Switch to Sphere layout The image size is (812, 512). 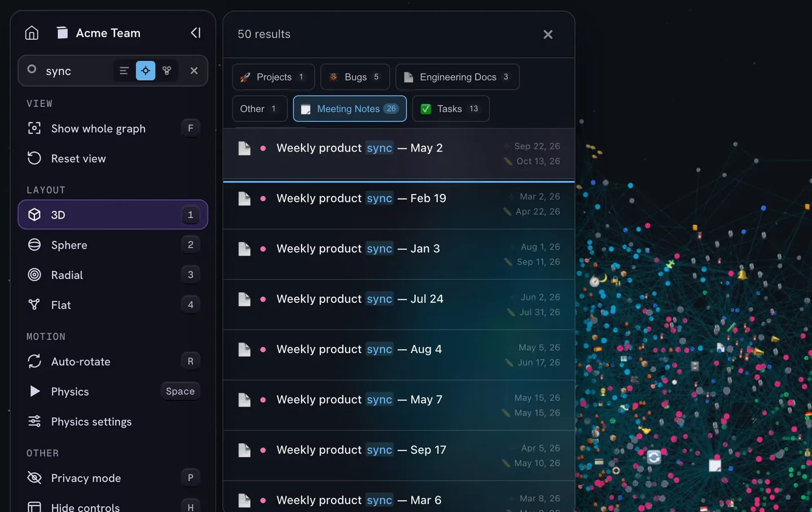pyautogui.click(x=113, y=245)
